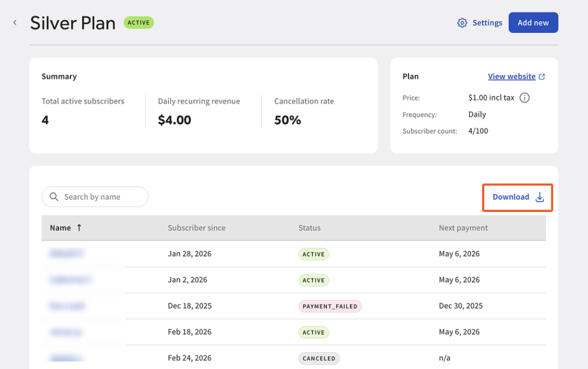The image size is (588, 369).
Task: Click the Download button text
Action: (511, 197)
